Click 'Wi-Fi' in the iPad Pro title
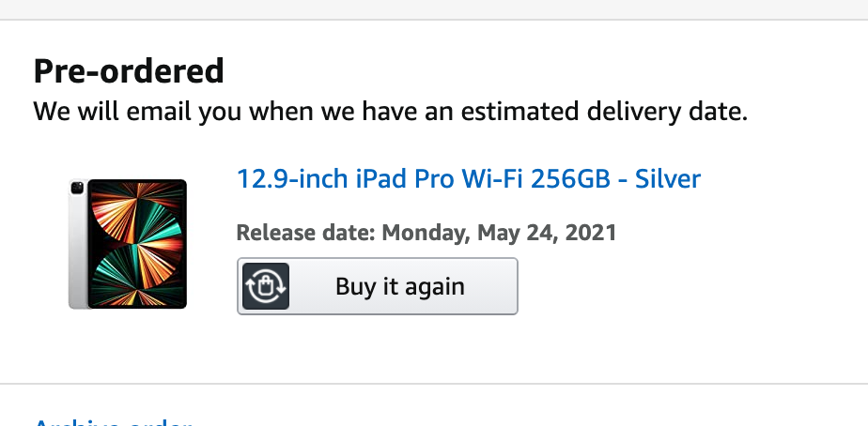 coord(492,178)
